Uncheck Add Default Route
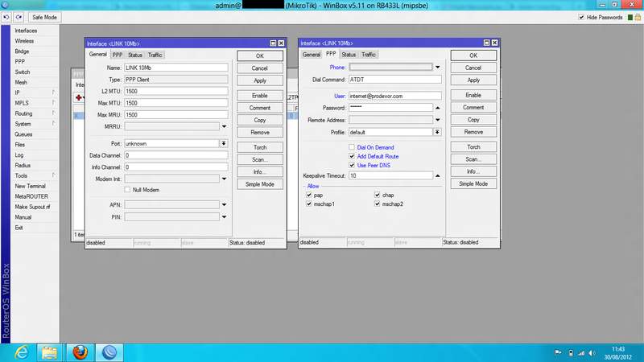 pos(352,156)
